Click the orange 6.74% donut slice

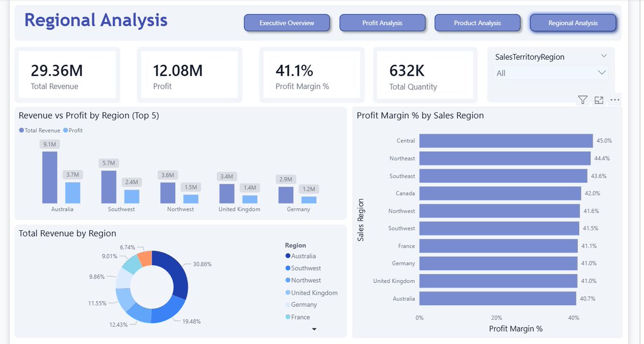145,259
